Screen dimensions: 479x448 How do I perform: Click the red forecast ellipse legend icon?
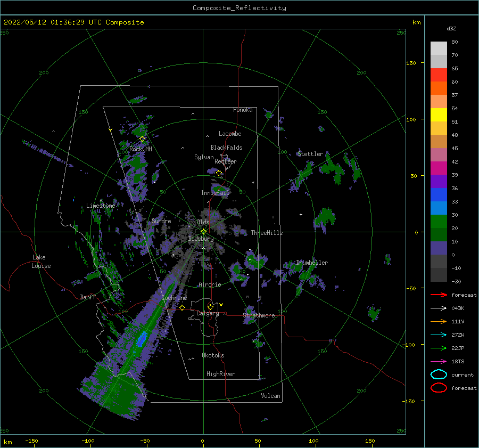(x=439, y=388)
